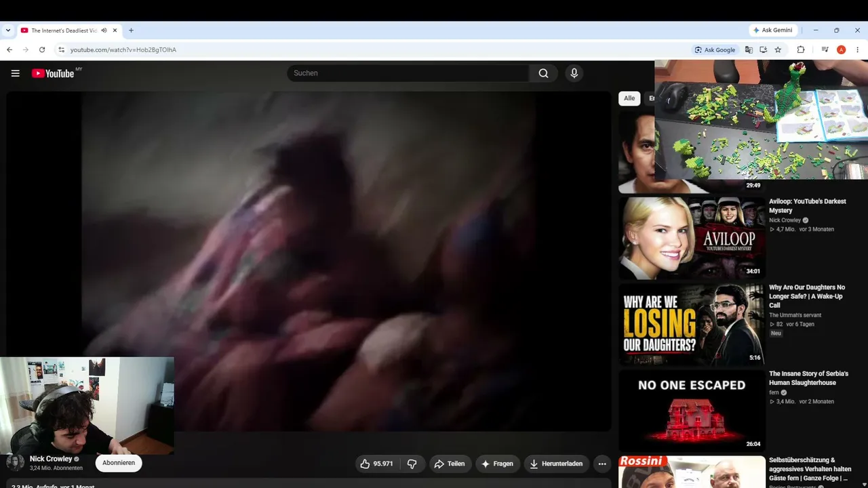
Task: Open 'The Insane Story of Serbia's Human Slaughterhouse'
Action: [x=808, y=378]
